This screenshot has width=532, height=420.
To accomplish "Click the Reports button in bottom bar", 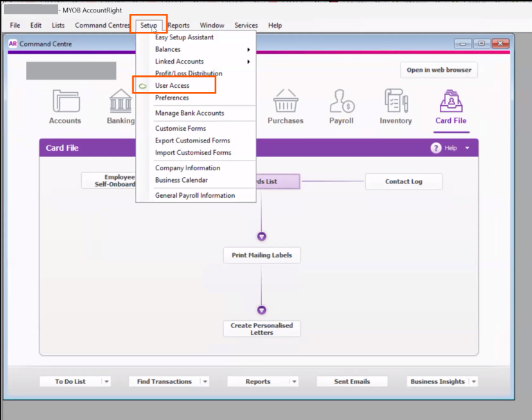I will [258, 382].
